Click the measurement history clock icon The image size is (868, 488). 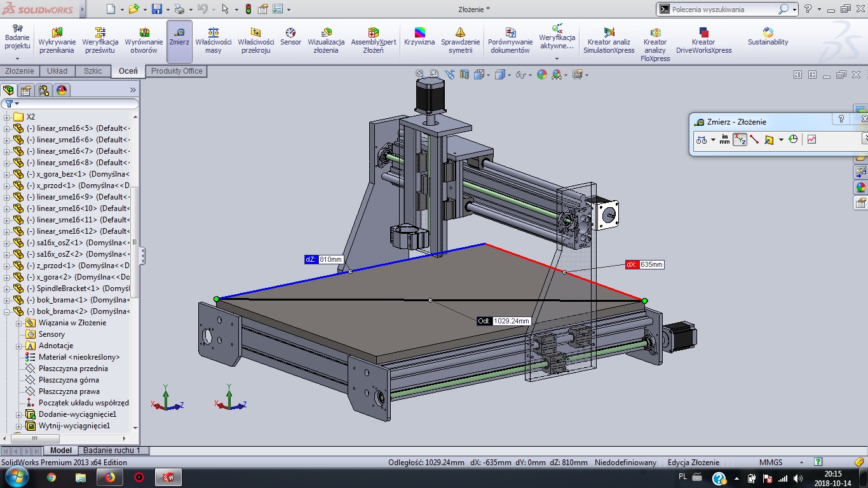click(793, 140)
